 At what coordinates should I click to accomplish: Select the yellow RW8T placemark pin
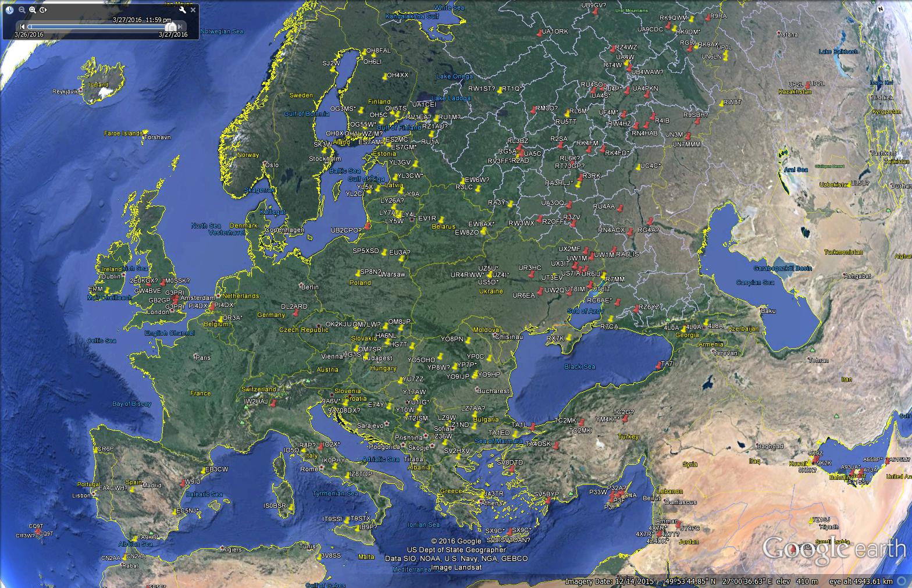(722, 105)
